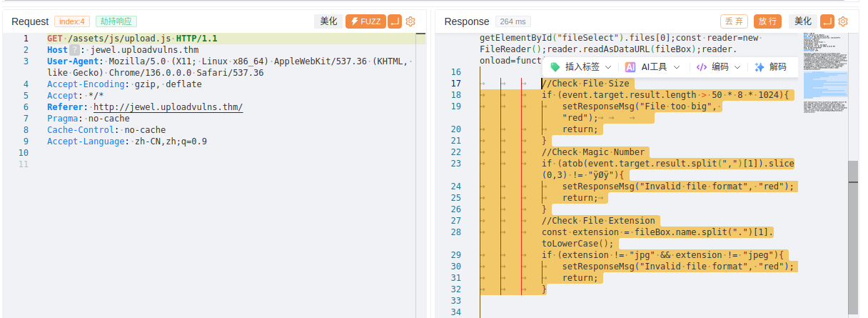Open Response editor settings gear
Image resolution: width=868 pixels, height=318 pixels.
click(843, 21)
